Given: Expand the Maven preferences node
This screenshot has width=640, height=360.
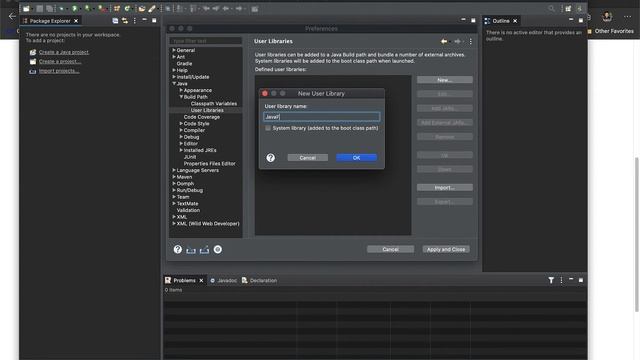Looking at the screenshot, I should (x=174, y=177).
